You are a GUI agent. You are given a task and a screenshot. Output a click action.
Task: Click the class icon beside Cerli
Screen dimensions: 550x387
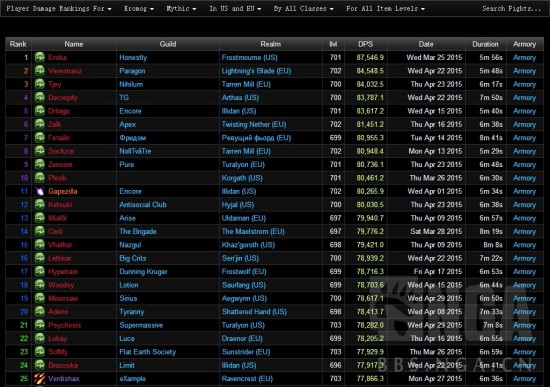40,231
